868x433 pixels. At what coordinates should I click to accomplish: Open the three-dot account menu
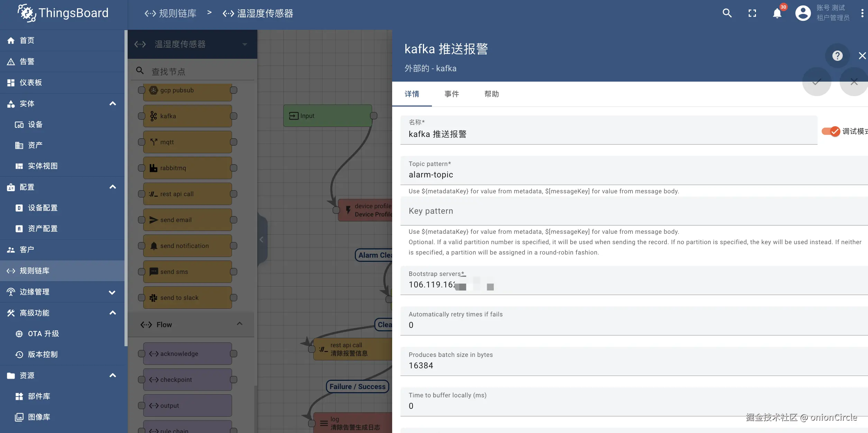pos(862,13)
